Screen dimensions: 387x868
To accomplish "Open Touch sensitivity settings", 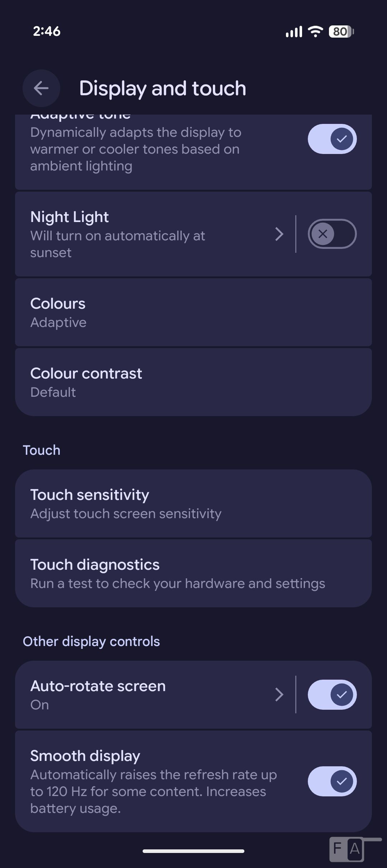I will pos(193,503).
